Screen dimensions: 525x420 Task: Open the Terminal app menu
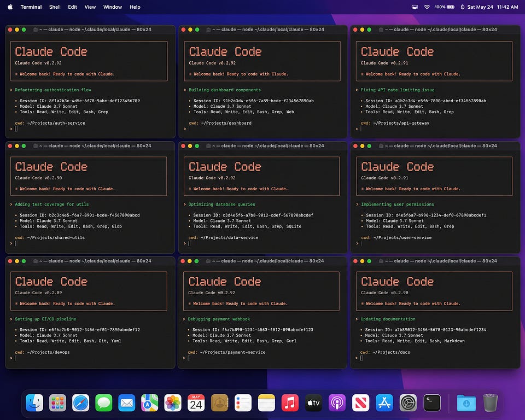pos(31,7)
